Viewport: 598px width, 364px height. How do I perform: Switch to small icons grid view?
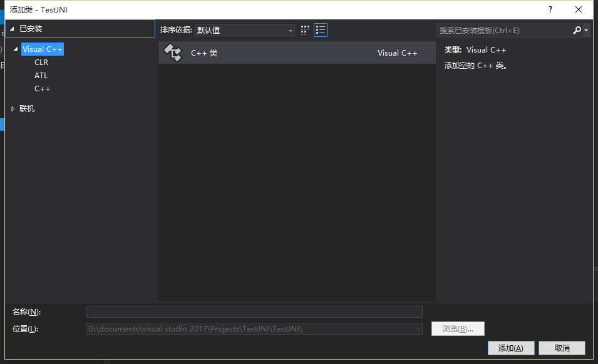305,30
